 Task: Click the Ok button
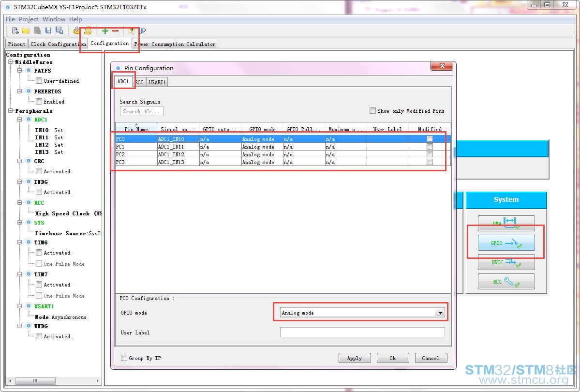[x=393, y=358]
